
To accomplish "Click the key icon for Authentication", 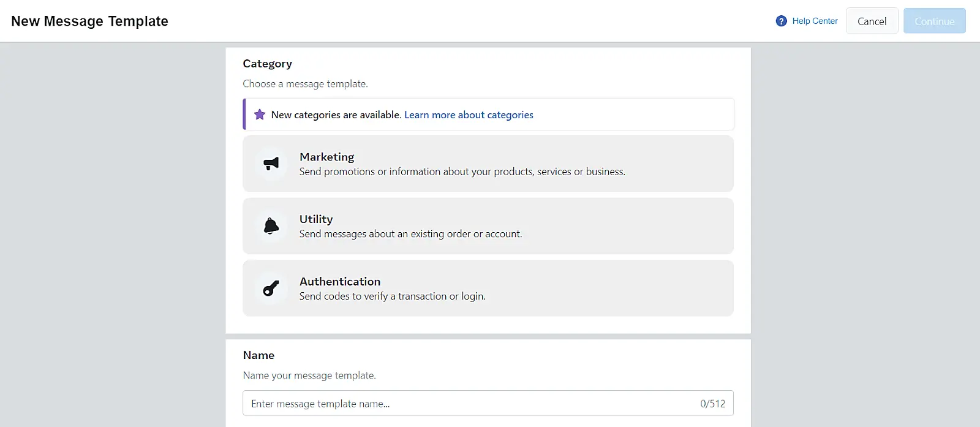I will (271, 289).
